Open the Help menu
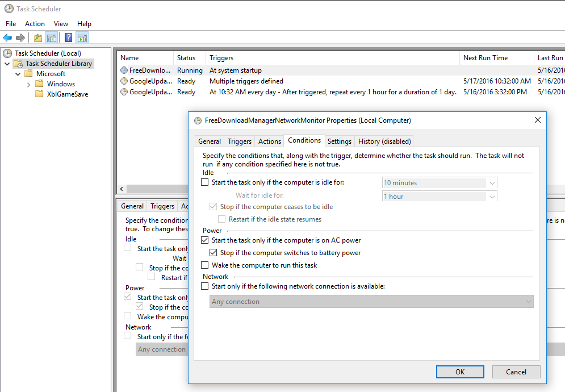The width and height of the screenshot is (565, 392). [84, 24]
